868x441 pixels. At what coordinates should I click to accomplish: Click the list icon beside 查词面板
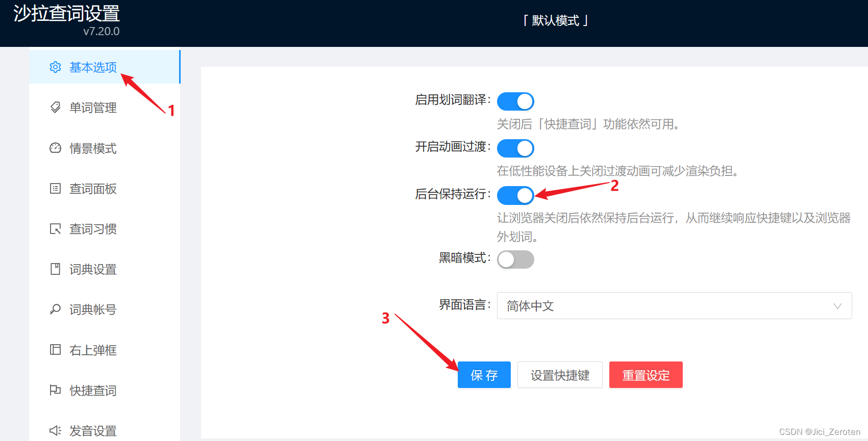[x=55, y=189]
